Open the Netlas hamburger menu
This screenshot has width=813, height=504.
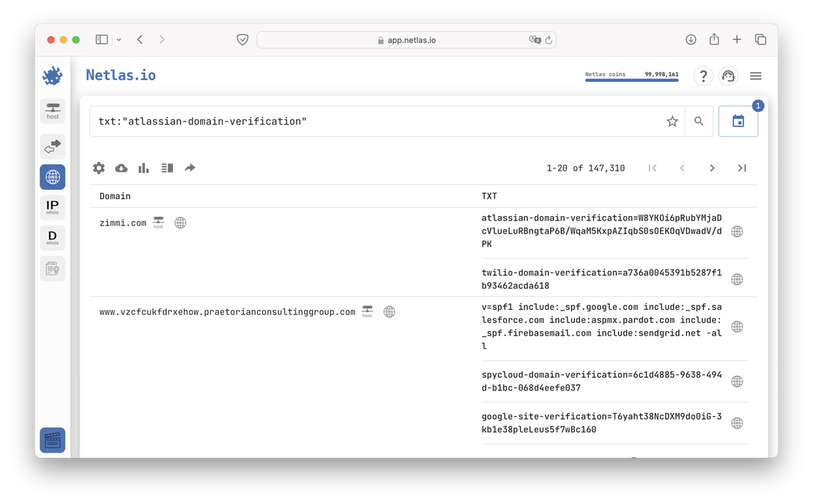(755, 75)
